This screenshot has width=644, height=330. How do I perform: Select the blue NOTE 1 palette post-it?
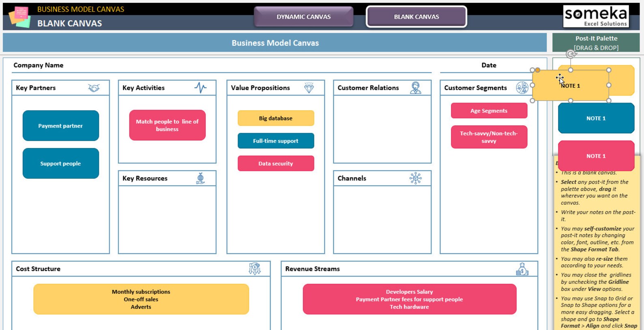pyautogui.click(x=596, y=118)
